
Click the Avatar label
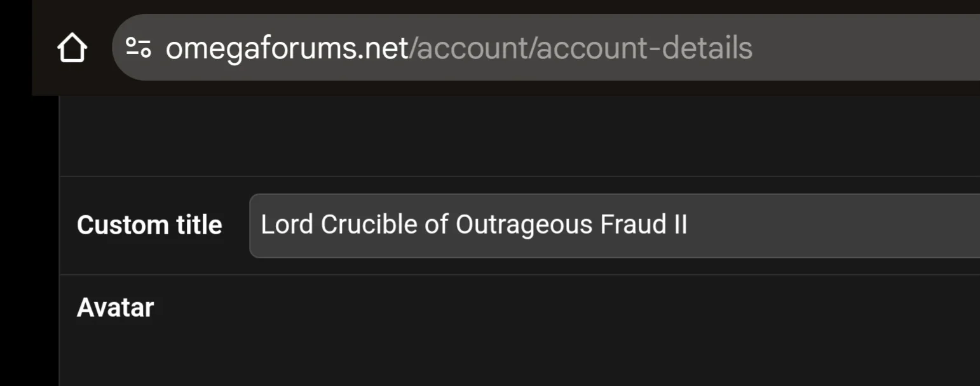coord(115,308)
